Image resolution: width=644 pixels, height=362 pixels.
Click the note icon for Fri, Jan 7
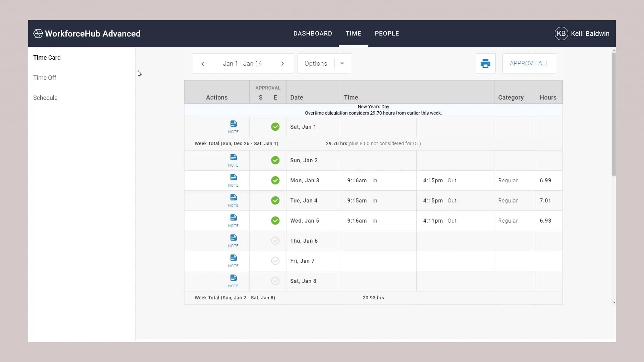[233, 261]
